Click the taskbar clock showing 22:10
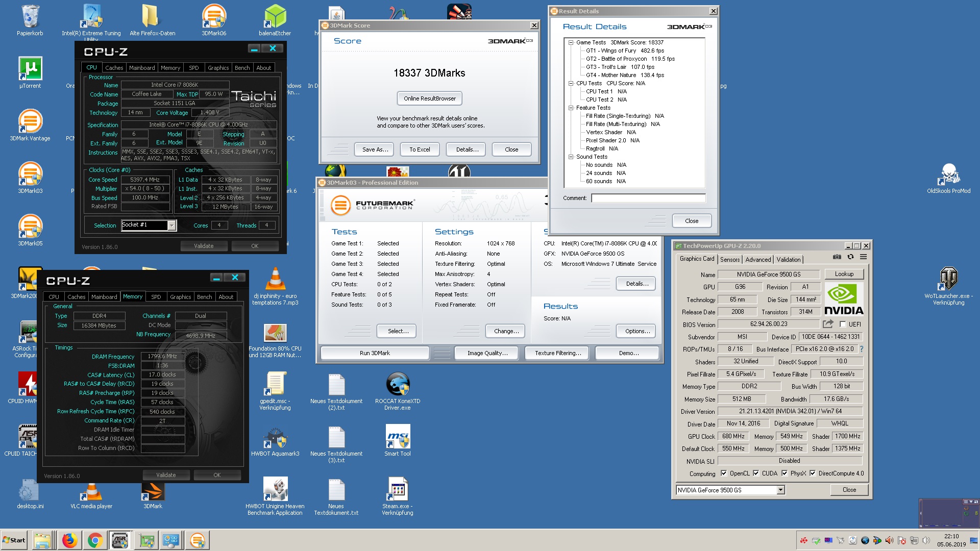This screenshot has height=551, width=980. [951, 540]
